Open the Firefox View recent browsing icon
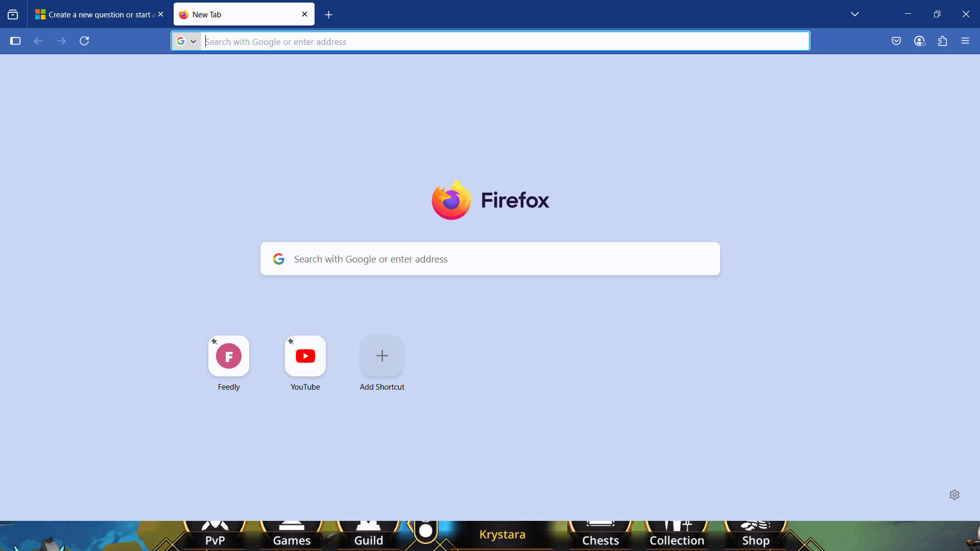The height and width of the screenshot is (551, 980). pyautogui.click(x=13, y=14)
